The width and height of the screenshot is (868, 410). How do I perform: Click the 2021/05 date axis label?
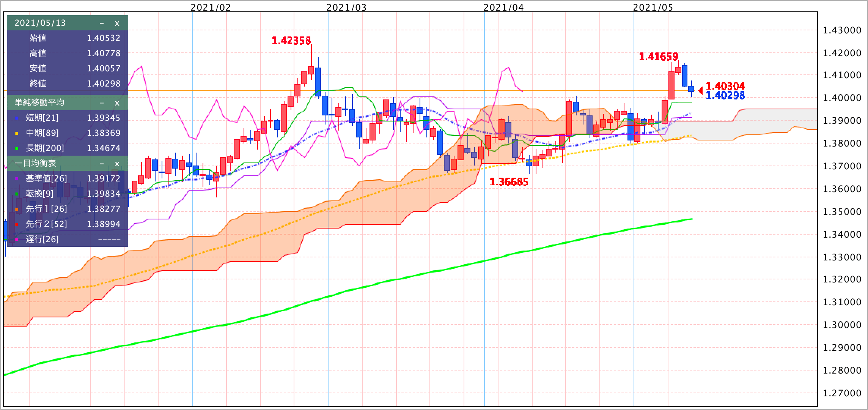[653, 7]
